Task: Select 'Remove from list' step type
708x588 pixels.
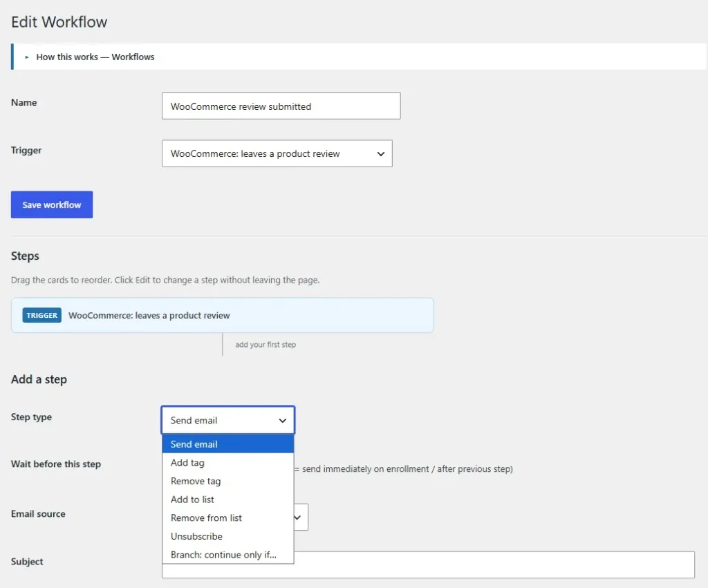Action: tap(228, 518)
